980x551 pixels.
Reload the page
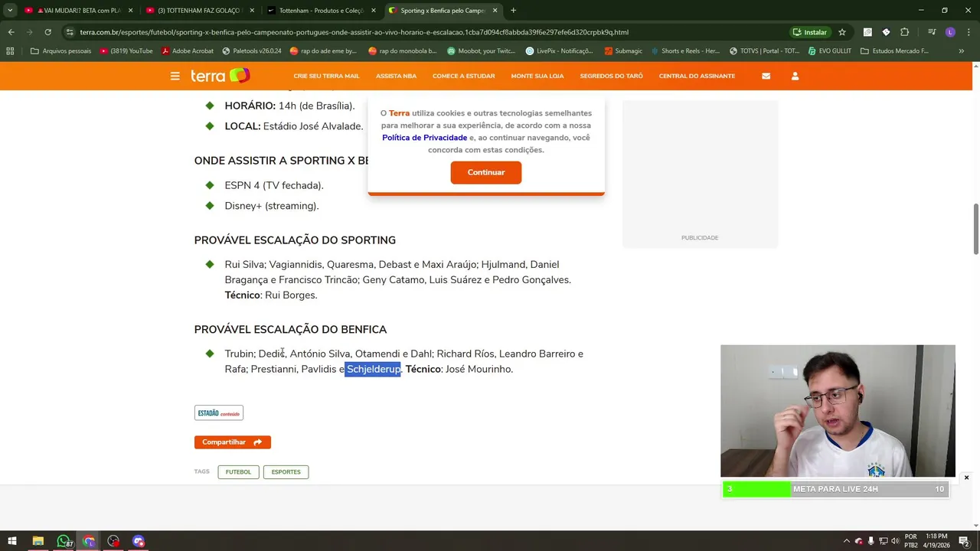point(47,32)
